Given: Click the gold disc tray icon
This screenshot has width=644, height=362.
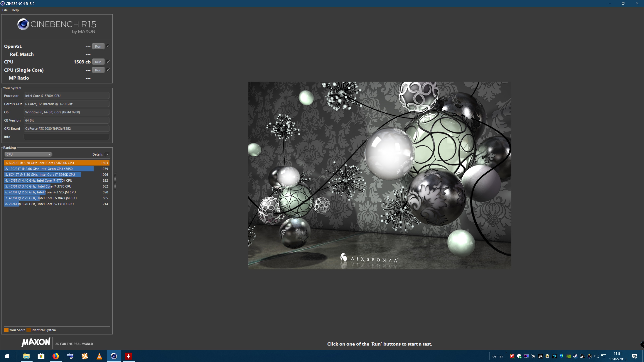Looking at the screenshot, I should pos(547,356).
